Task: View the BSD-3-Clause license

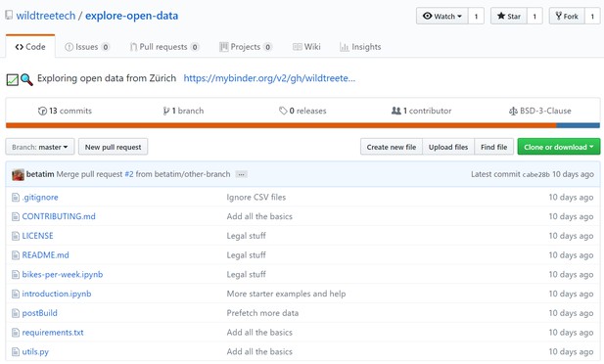Action: (540, 111)
